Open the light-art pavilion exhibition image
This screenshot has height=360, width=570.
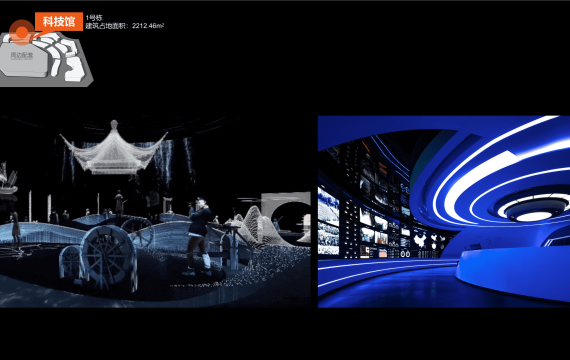(155, 212)
